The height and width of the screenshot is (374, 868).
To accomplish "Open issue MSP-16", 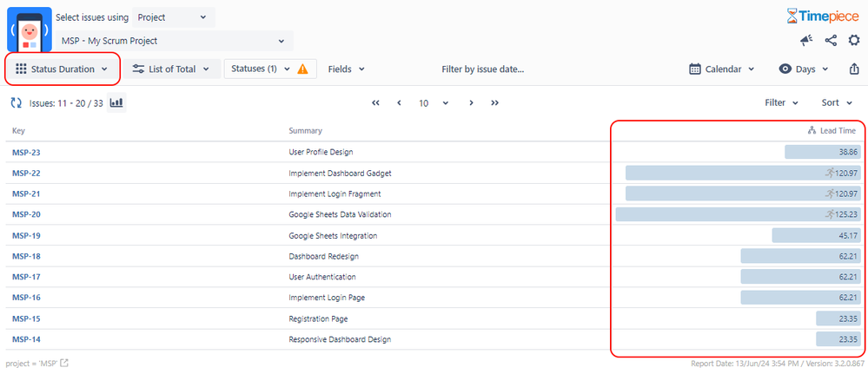I will point(26,298).
